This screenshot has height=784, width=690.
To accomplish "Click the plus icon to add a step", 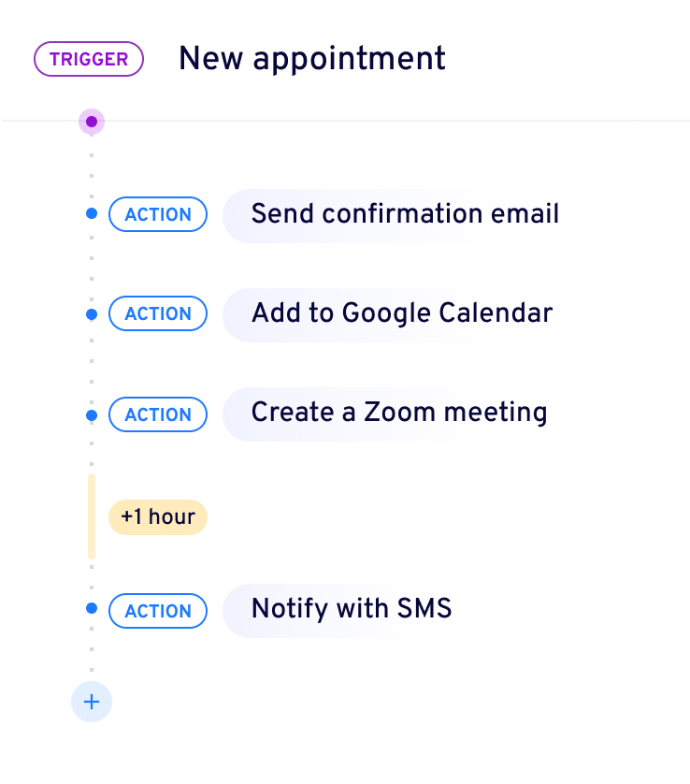I will [x=92, y=702].
